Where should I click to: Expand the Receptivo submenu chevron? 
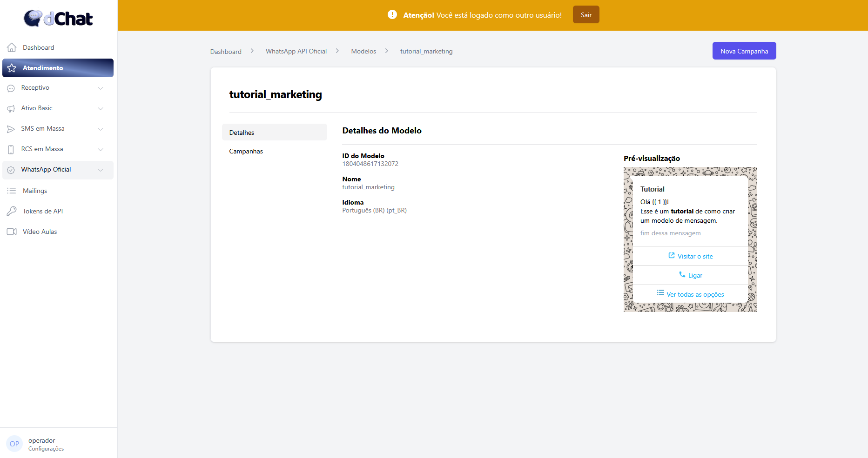(x=101, y=88)
